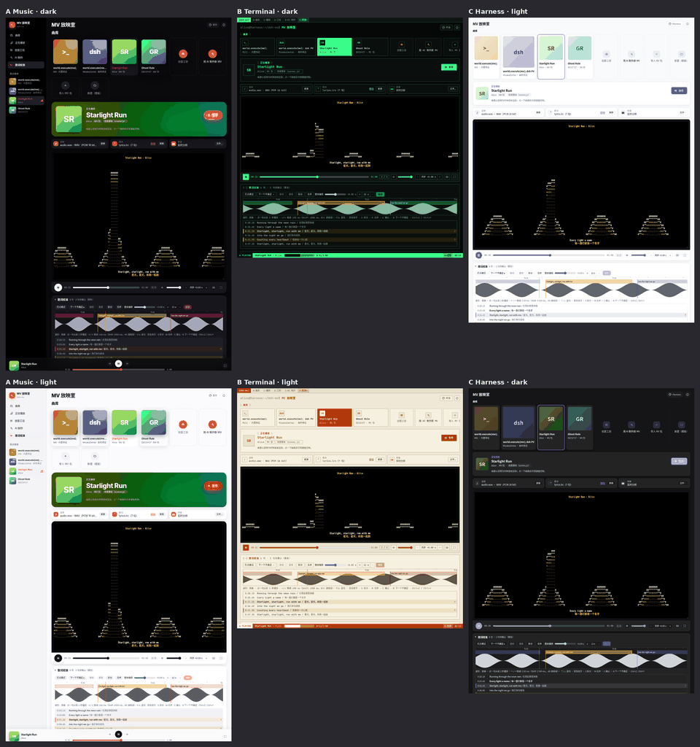Click orange seek slider in B Terminal light
The height and width of the screenshot is (747, 700).
pyautogui.click(x=314, y=547)
